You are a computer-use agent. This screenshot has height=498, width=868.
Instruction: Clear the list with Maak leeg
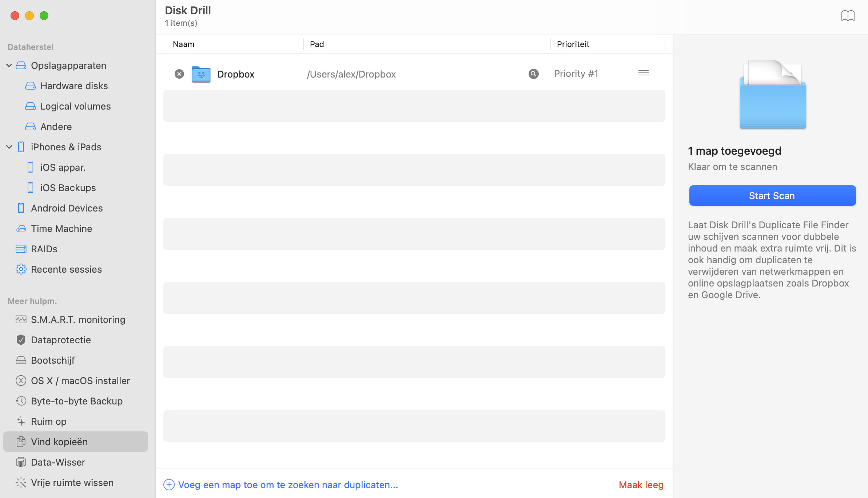[x=641, y=485]
